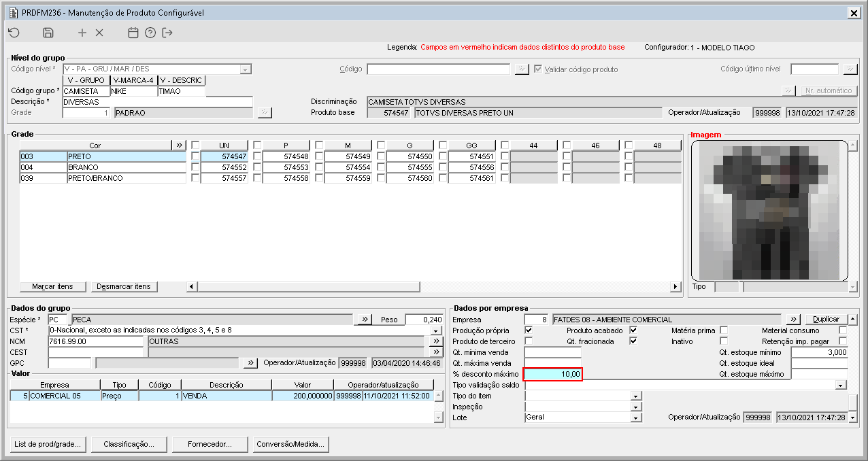Click the refresh icon in toolbar

click(14, 33)
